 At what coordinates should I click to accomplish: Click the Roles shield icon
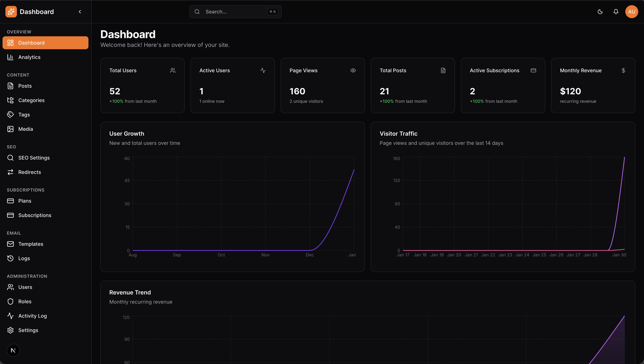(x=10, y=301)
